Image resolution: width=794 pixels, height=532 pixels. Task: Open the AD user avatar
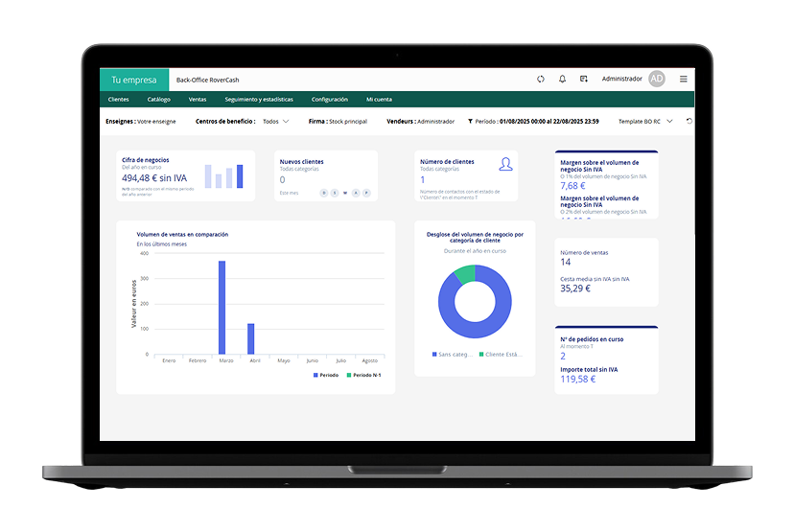[x=657, y=79]
